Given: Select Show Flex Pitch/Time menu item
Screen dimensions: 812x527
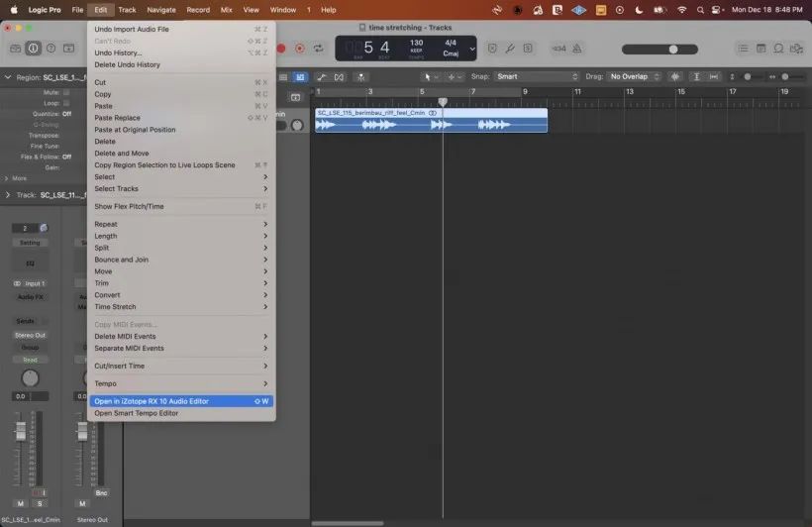Looking at the screenshot, I should click(x=181, y=206).
